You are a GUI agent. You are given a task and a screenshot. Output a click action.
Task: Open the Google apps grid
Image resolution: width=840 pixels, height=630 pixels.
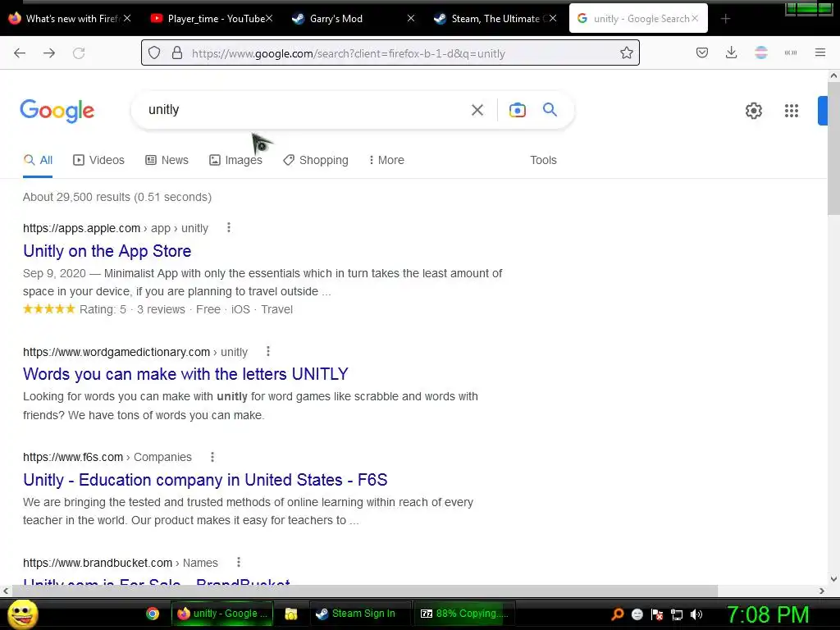click(792, 111)
